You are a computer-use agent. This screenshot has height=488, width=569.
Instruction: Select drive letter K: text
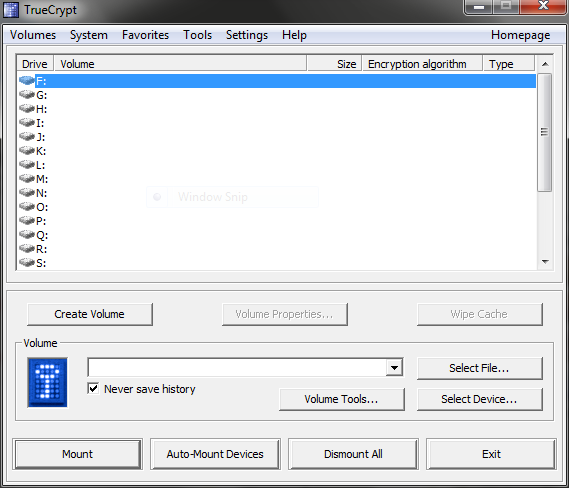point(41,151)
